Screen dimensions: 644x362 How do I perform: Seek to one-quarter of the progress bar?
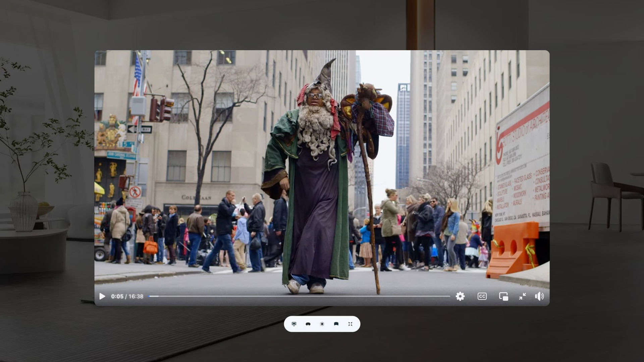point(224,296)
